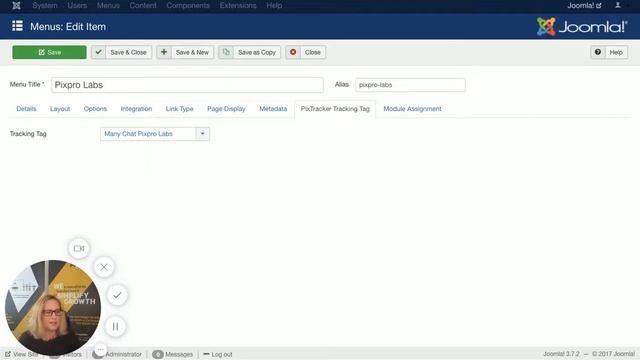This screenshot has height=360, width=640.
Task: Open the user account icon menu
Action: coord(618,5)
